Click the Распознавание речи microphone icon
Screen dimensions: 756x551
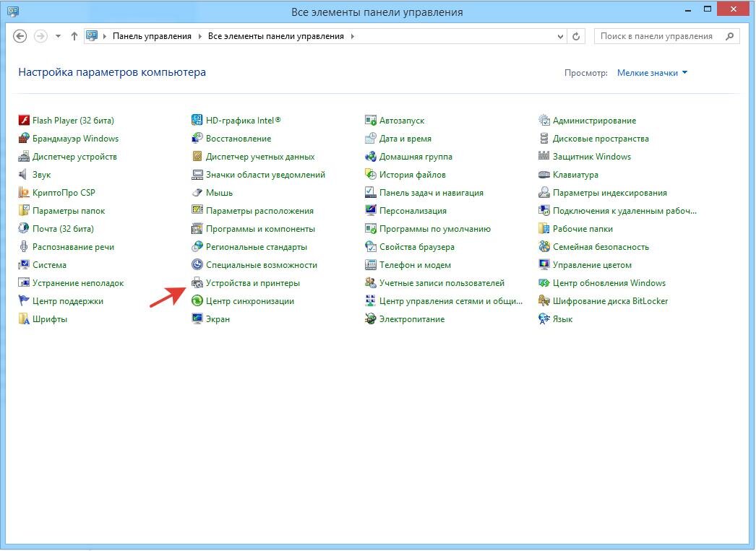(24, 246)
